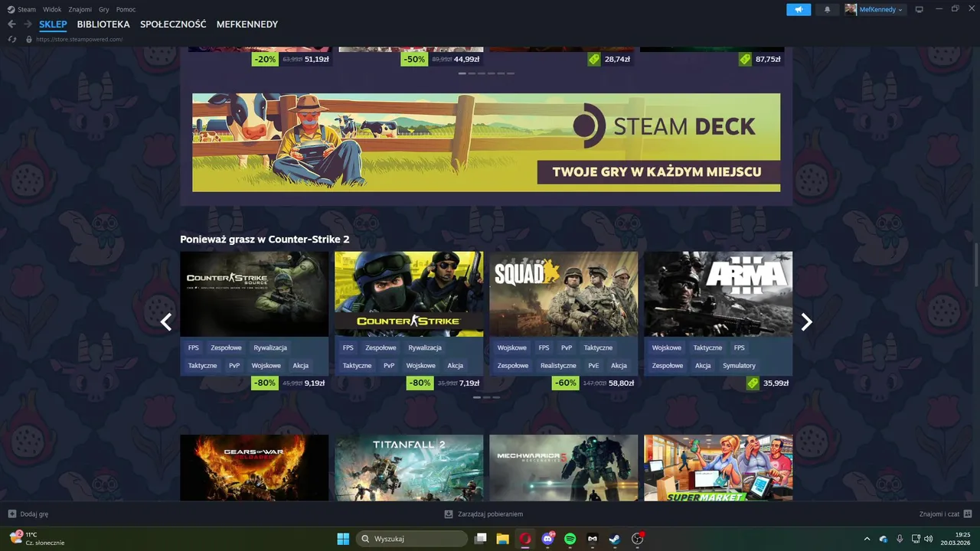Click the Wyszukaj taskbar search box
980x551 pixels.
point(412,539)
